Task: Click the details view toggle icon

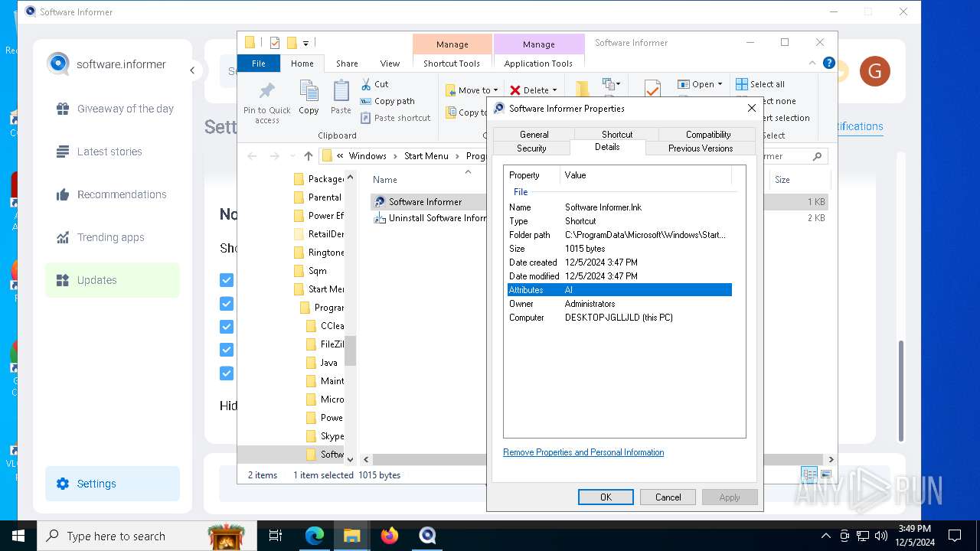Action: (809, 475)
